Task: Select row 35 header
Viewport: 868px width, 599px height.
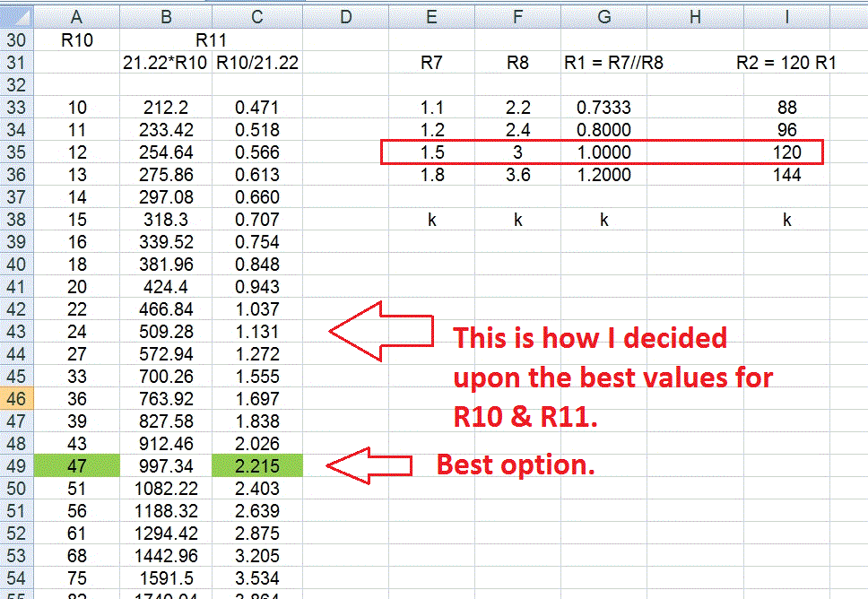Action: (x=16, y=152)
